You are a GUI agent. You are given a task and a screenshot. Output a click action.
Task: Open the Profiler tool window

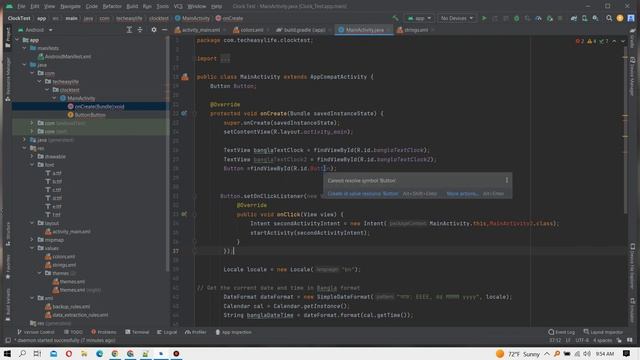[196, 332]
